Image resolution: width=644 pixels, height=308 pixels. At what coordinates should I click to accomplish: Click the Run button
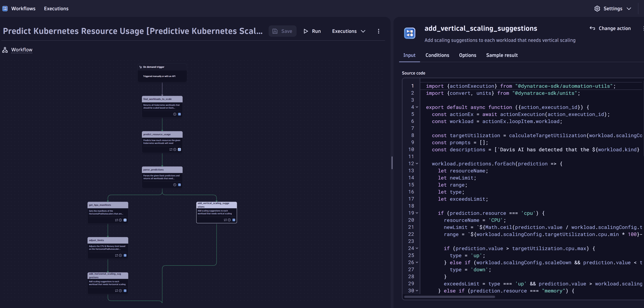point(312,31)
